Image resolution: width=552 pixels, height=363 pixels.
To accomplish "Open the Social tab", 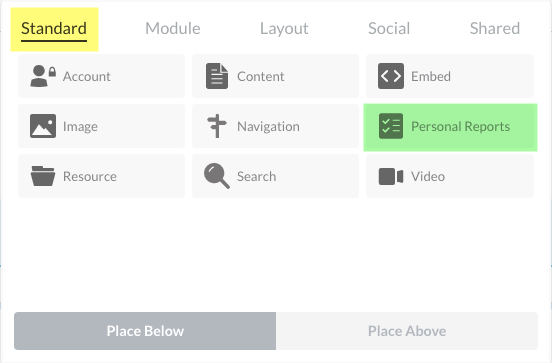I will click(x=389, y=28).
